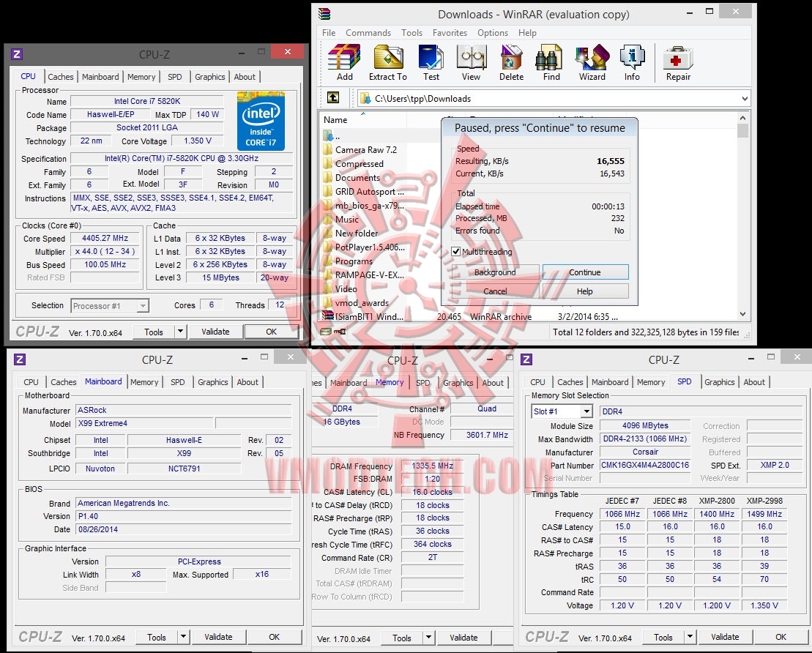Click Validate in the top CPU-Z window

tap(215, 332)
